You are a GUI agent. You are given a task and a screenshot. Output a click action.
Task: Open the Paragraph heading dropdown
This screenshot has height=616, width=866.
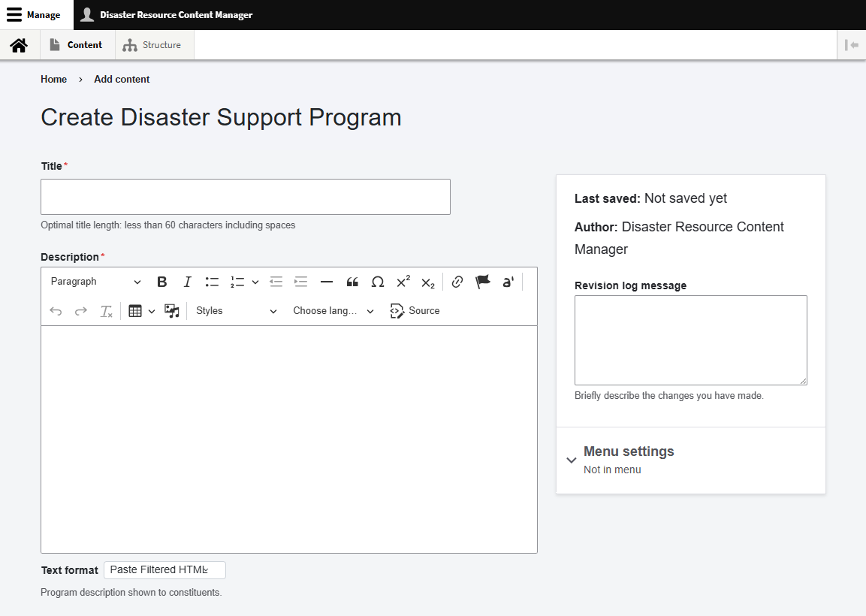96,282
